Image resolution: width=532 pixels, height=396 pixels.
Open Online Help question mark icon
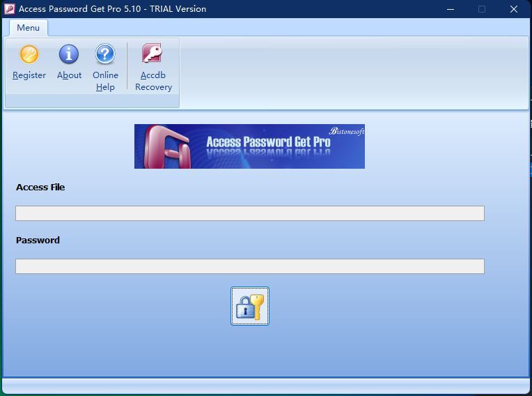105,54
